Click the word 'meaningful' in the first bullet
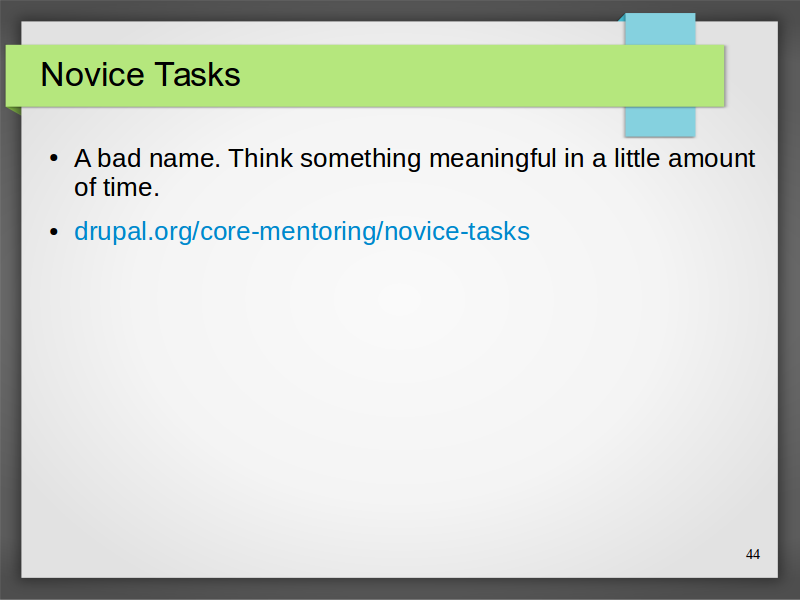Viewport: 800px width, 600px height. (492, 158)
